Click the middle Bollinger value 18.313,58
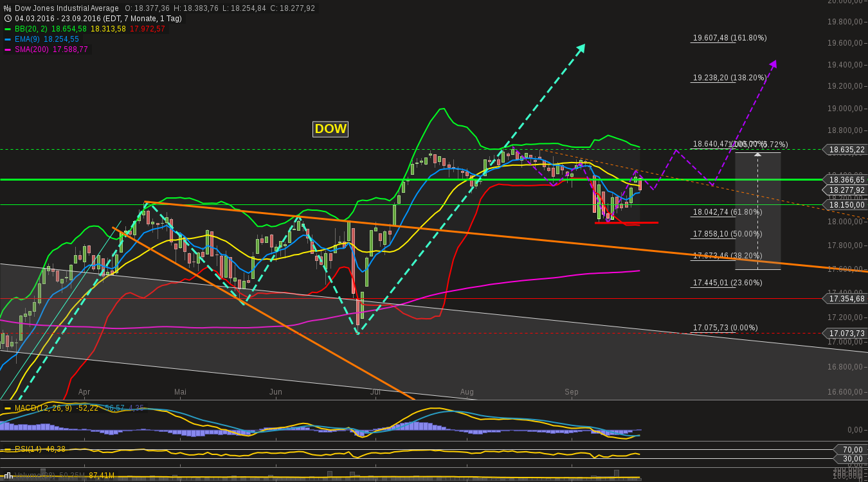 [109, 29]
